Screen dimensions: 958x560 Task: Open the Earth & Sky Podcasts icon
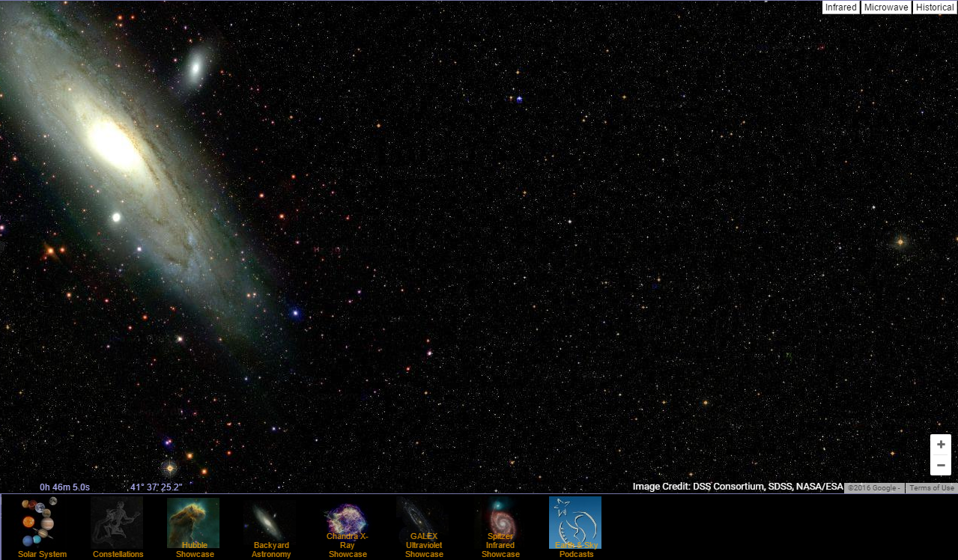pyautogui.click(x=576, y=522)
